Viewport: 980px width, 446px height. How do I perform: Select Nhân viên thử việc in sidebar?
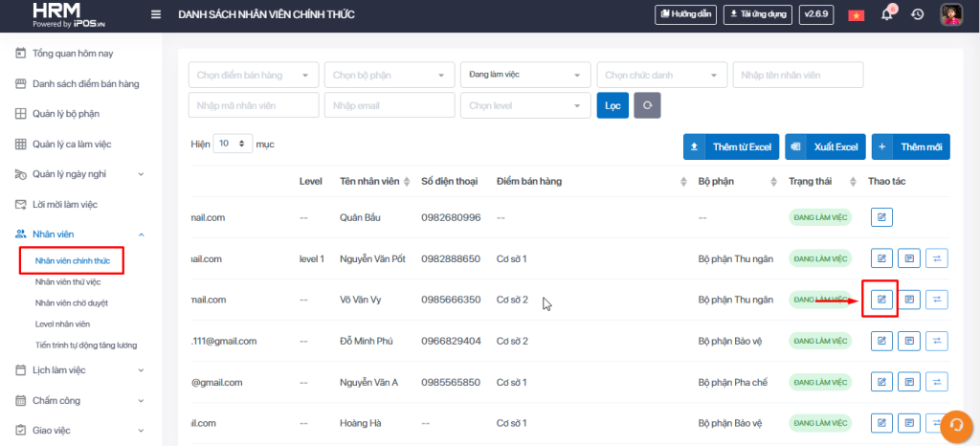click(68, 282)
